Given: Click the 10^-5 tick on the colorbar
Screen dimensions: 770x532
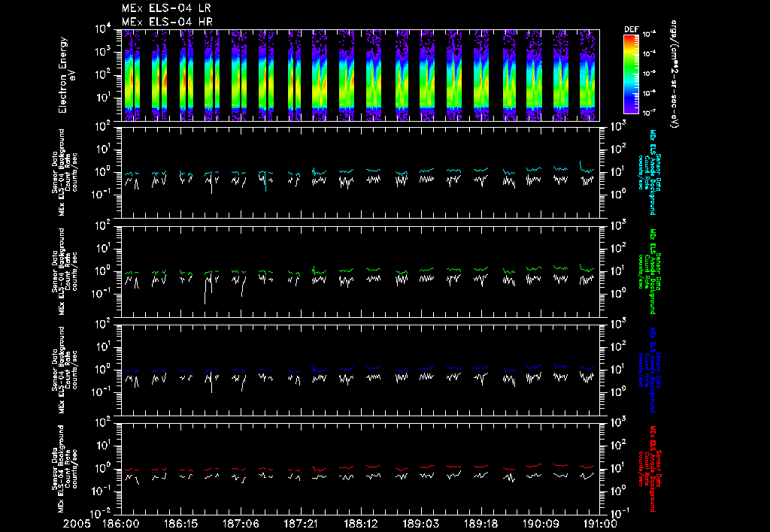Looking at the screenshot, I should click(x=649, y=73).
